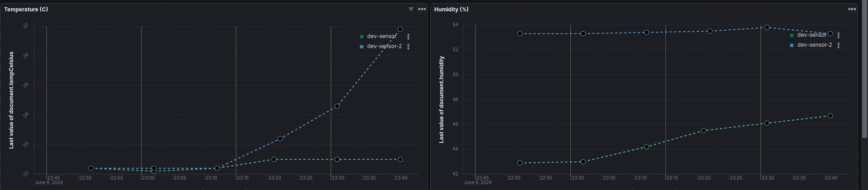Viewport: 868px width, 190px height.
Task: Click the tempCelsius y-axis title
Action: click(x=11, y=100)
